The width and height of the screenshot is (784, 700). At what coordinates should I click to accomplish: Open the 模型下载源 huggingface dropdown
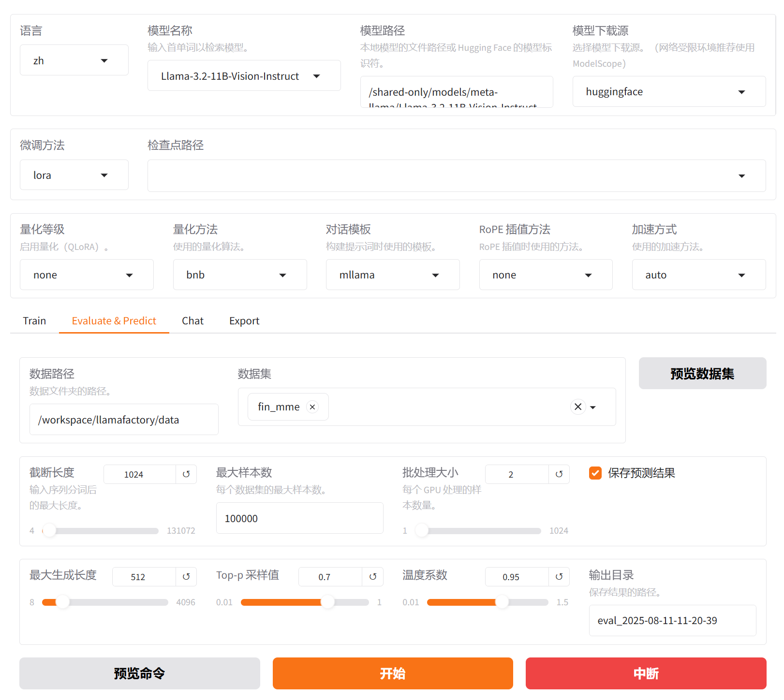(668, 92)
